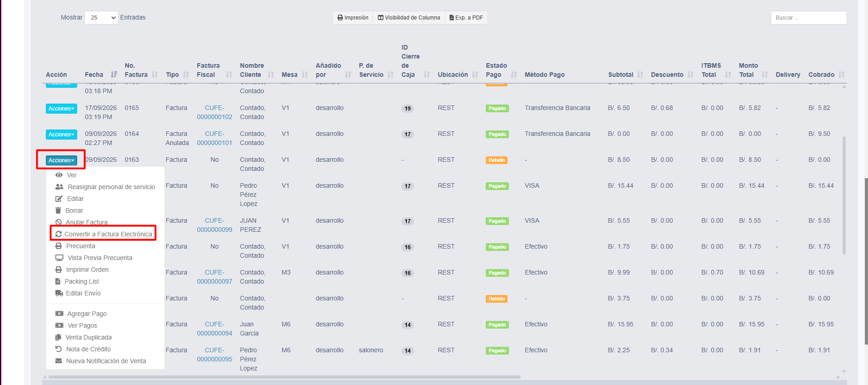Click the refresh icon for Convertir a Factura
This screenshot has width=868, height=385.
59,234
